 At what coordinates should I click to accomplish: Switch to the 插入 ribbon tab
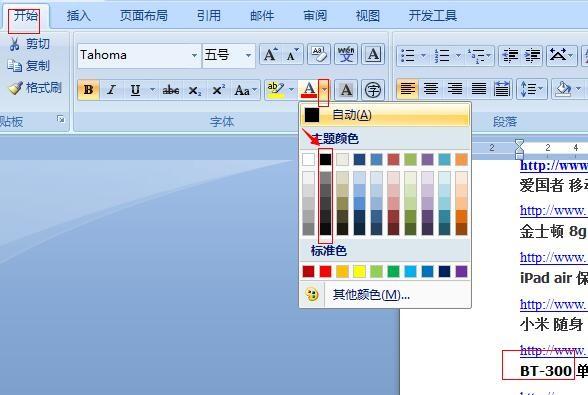[x=78, y=16]
